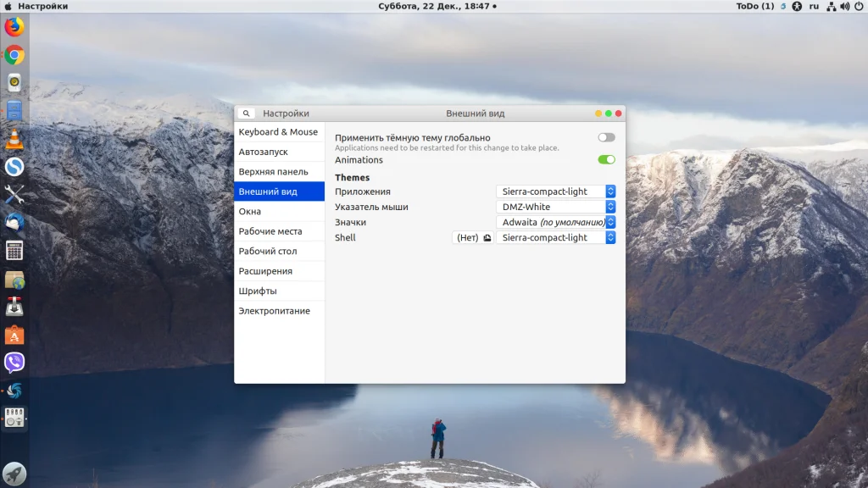
Task: Expand the Указатель мыши cursor dropdown
Action: coord(556,207)
